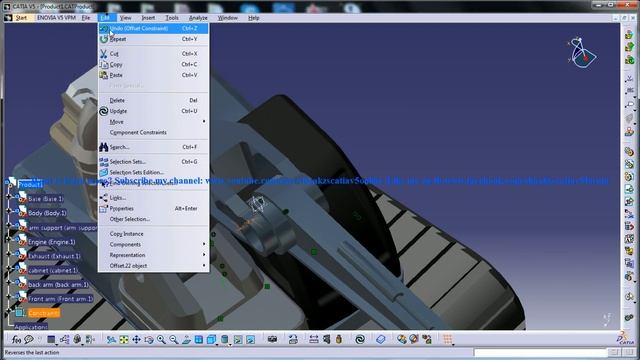Open the Start menu in menu bar
The height and width of the screenshot is (360, 640).
point(21,18)
